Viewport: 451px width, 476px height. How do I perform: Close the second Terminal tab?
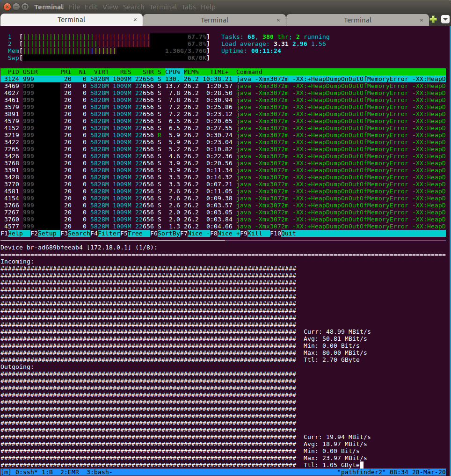(278, 20)
